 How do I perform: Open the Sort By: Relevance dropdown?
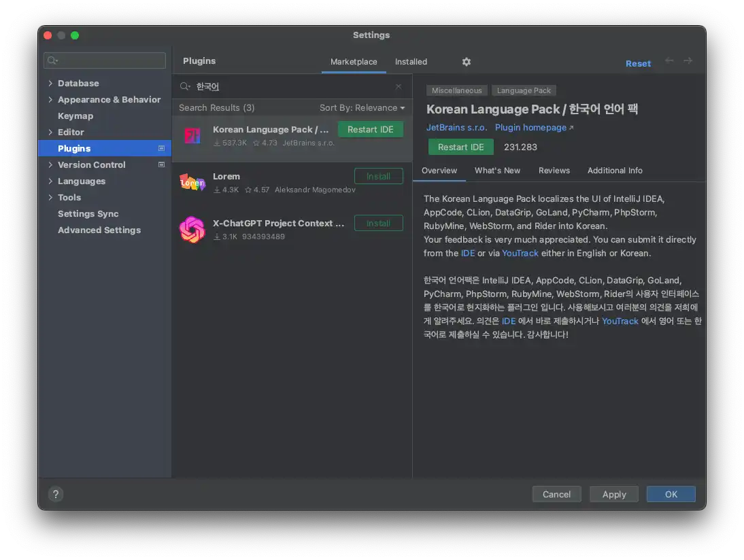362,107
